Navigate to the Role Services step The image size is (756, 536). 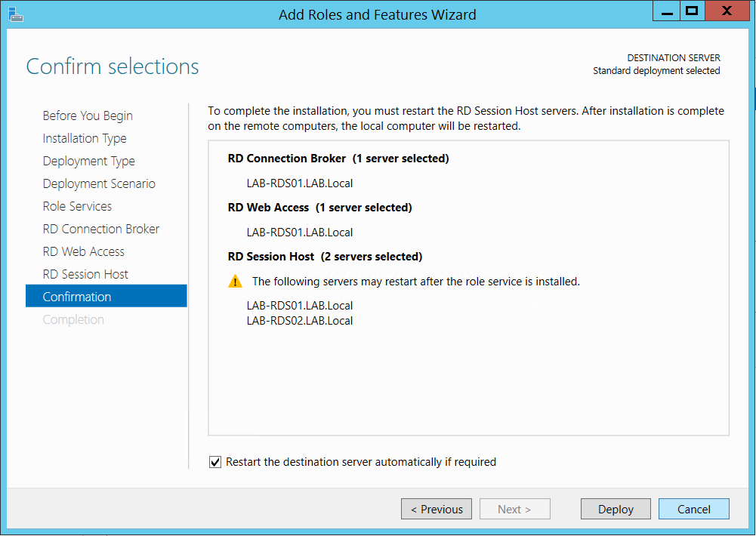click(x=77, y=206)
